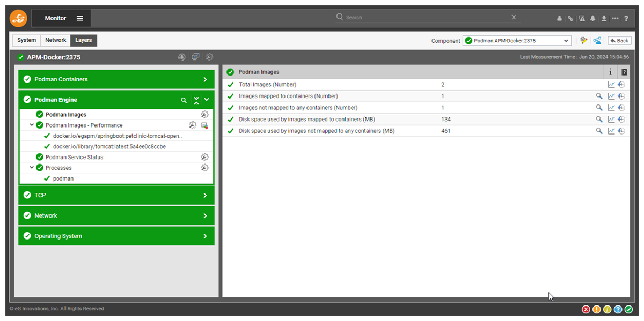
Task: Click the chain link icon in header
Action: tap(570, 18)
